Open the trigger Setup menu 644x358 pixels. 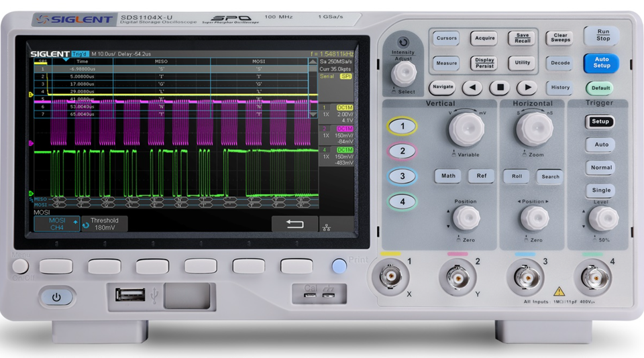tap(600, 121)
